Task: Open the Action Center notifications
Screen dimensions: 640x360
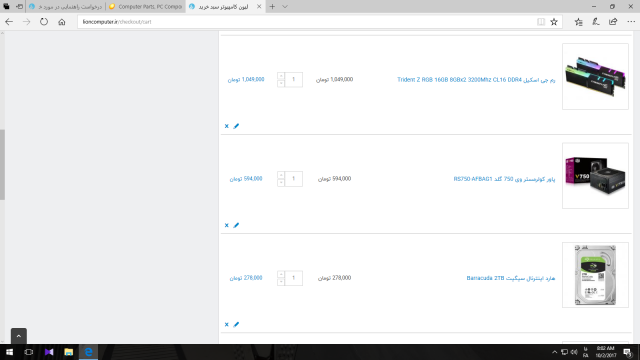Action: click(628, 352)
